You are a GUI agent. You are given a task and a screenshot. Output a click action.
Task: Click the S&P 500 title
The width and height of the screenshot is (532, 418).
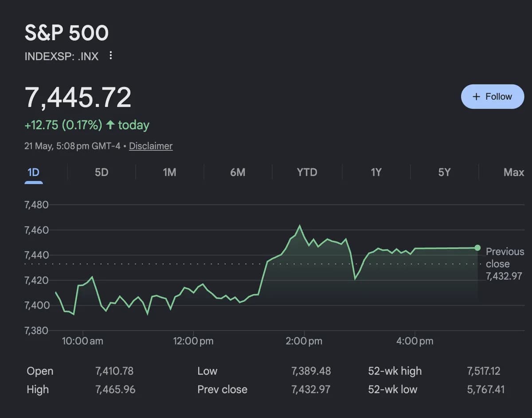pyautogui.click(x=66, y=33)
